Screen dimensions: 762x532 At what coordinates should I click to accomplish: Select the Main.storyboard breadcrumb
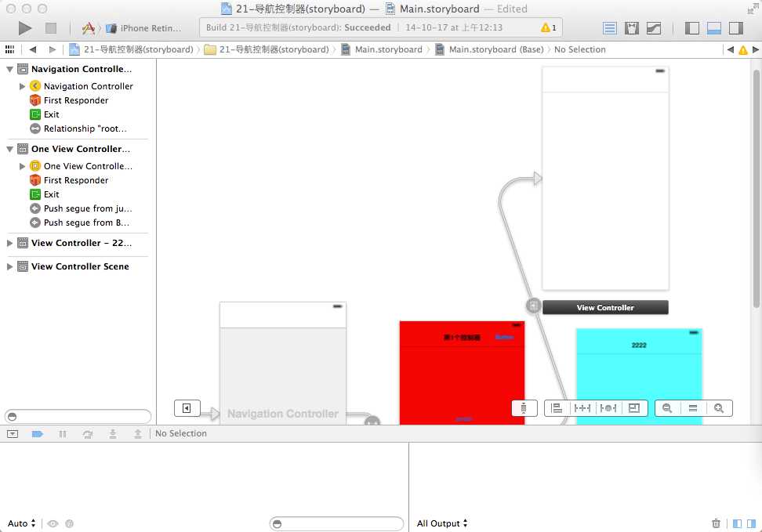pyautogui.click(x=382, y=49)
